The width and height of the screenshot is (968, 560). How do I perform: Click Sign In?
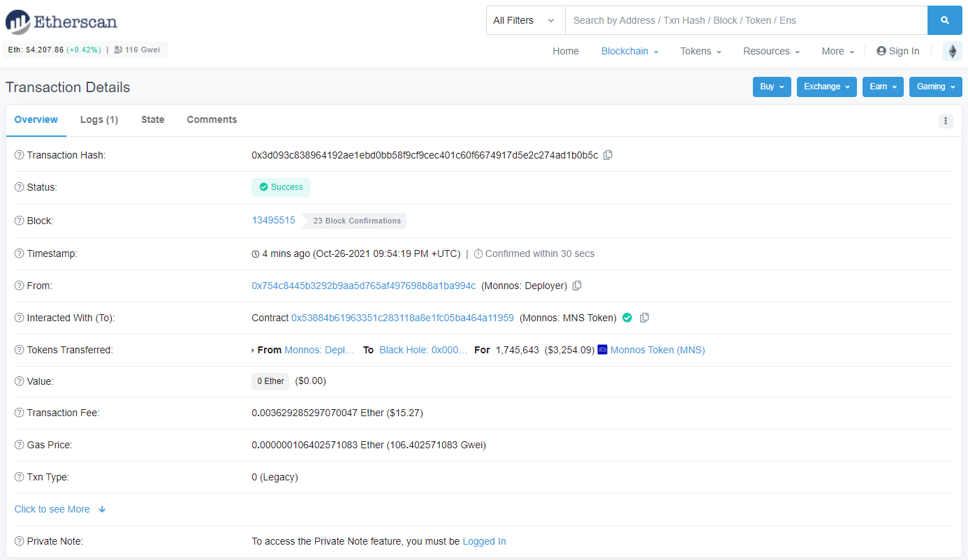point(898,51)
